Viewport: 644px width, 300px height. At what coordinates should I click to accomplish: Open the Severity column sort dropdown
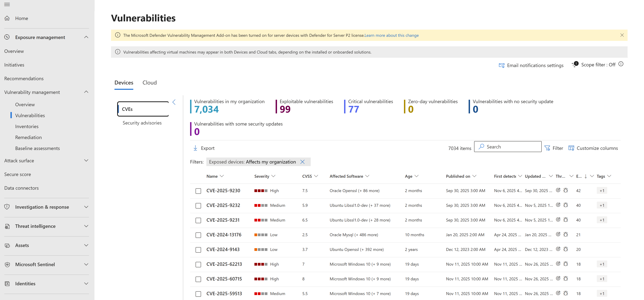273,176
